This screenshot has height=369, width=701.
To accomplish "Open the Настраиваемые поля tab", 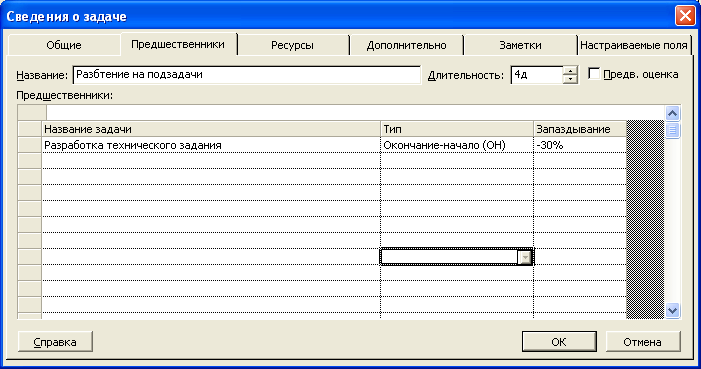I will (x=633, y=45).
